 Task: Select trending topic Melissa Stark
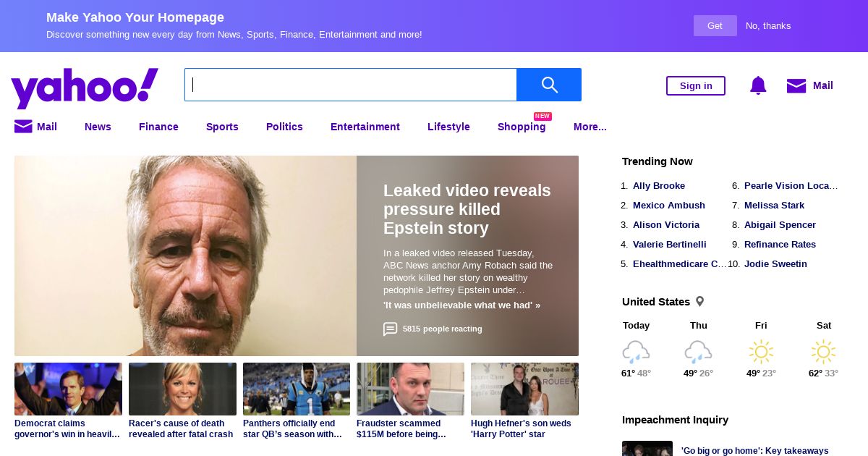[774, 205]
